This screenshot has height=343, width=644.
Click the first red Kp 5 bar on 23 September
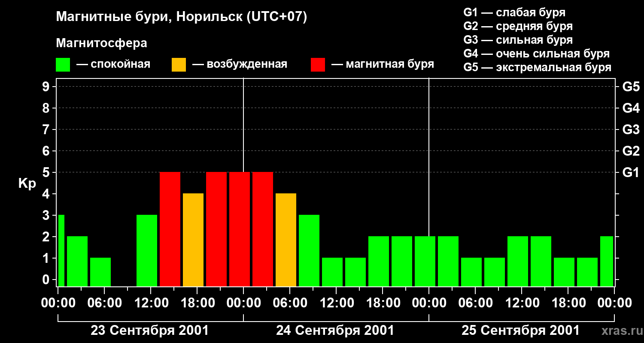(170, 229)
